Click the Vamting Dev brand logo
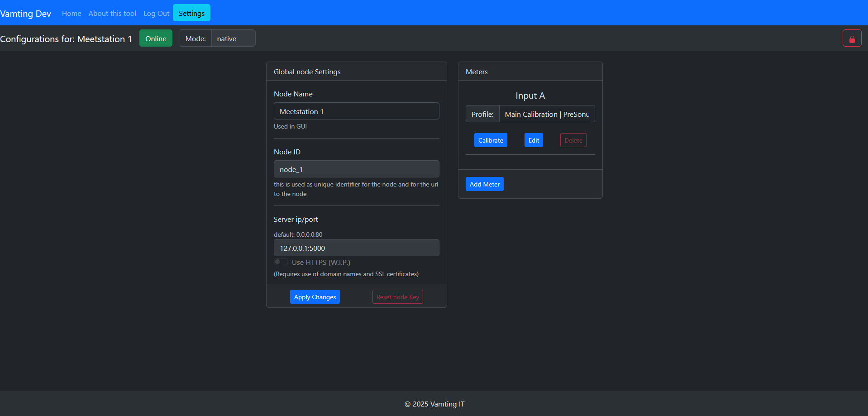This screenshot has width=868, height=416. [26, 13]
